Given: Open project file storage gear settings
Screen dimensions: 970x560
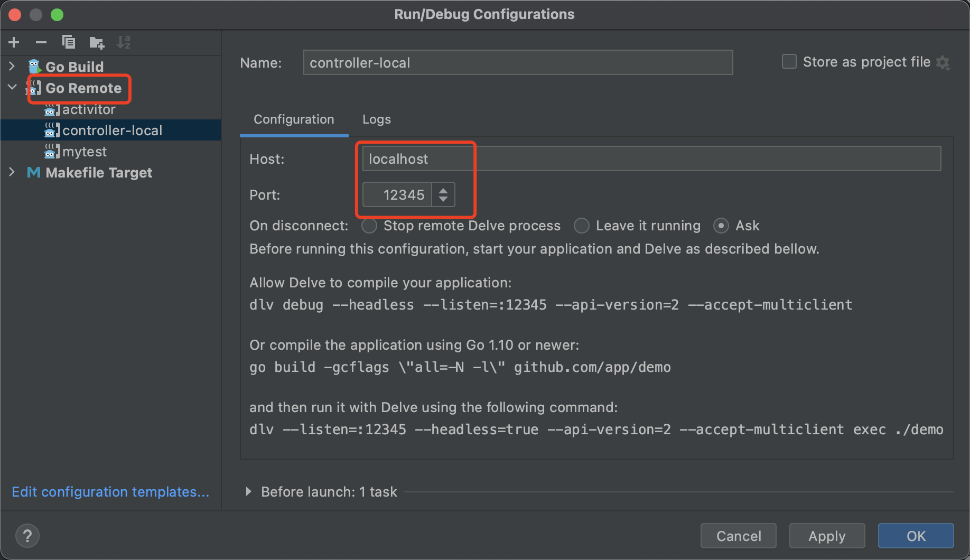Looking at the screenshot, I should point(943,62).
